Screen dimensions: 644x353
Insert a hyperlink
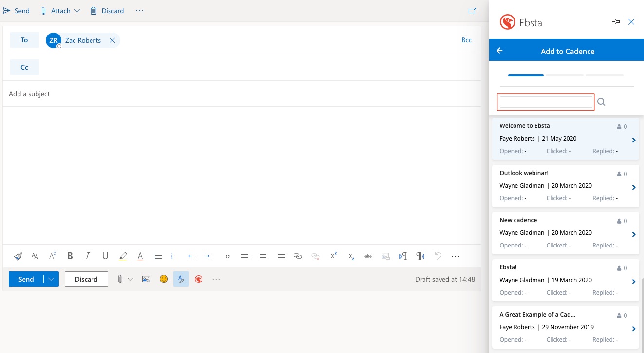click(298, 256)
